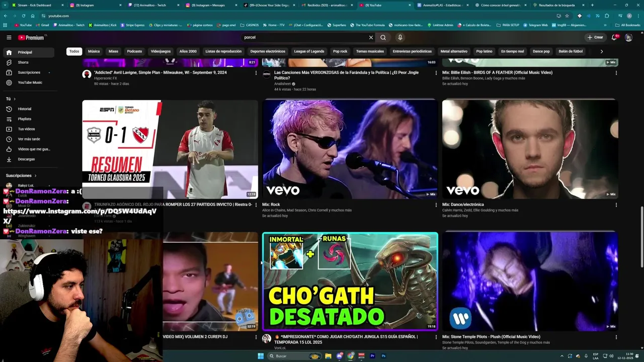The image size is (644, 362).
Task: Open the Cho'Gath Desatado video thumbnail
Action: [350, 282]
